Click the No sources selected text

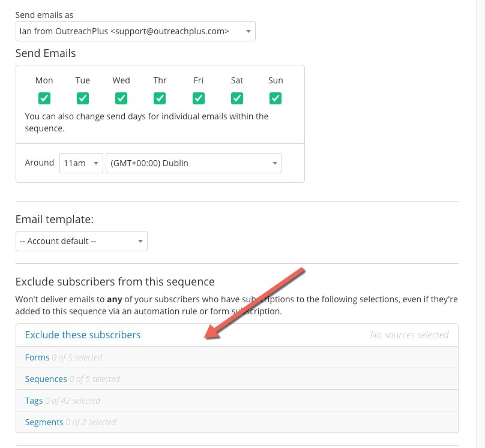click(409, 335)
